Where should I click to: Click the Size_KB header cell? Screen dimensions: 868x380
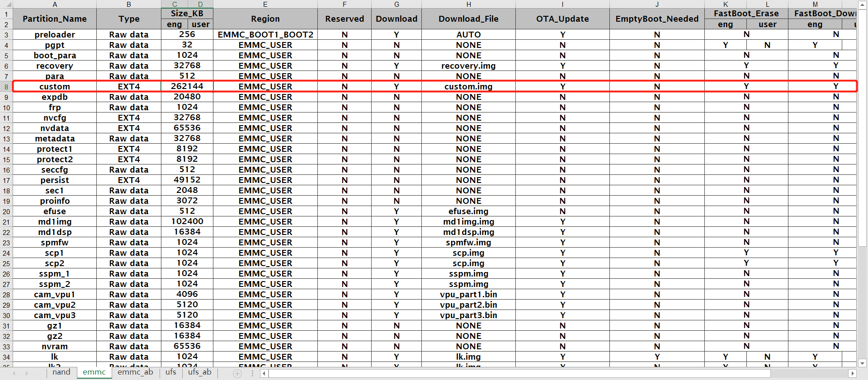coord(187,14)
